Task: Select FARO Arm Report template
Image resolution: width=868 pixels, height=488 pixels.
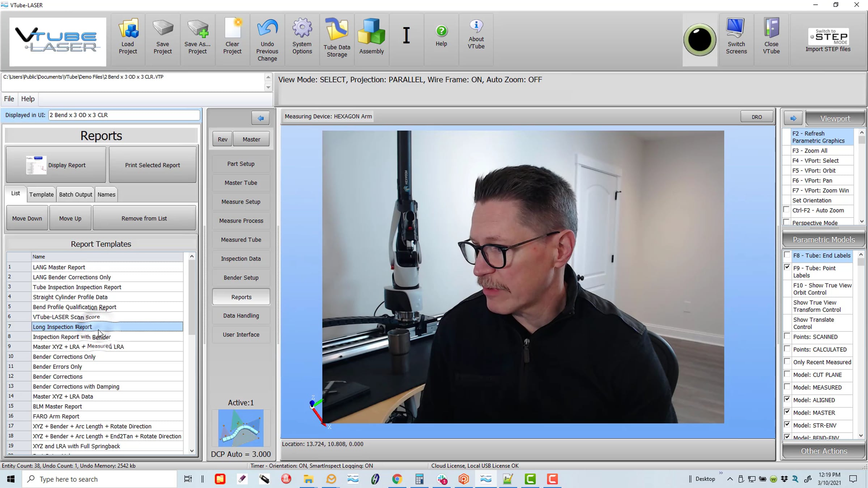Action: pos(107,416)
